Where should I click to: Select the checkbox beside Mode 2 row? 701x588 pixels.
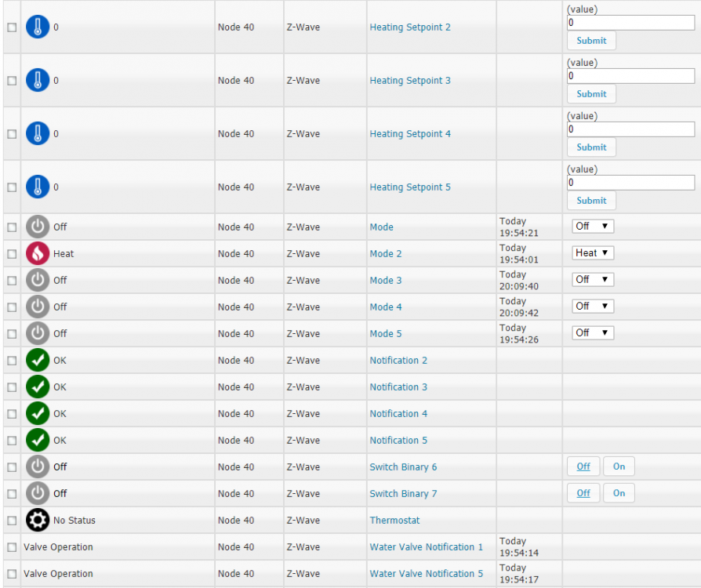coord(12,254)
